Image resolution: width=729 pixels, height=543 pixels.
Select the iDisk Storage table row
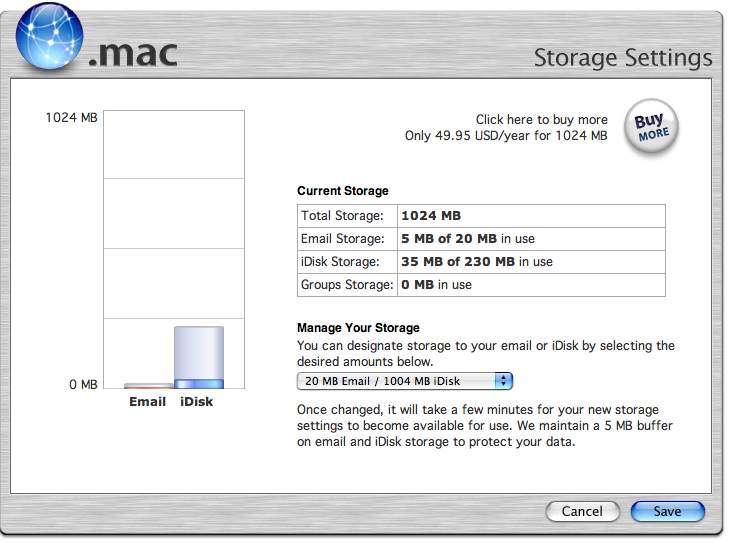click(481, 262)
